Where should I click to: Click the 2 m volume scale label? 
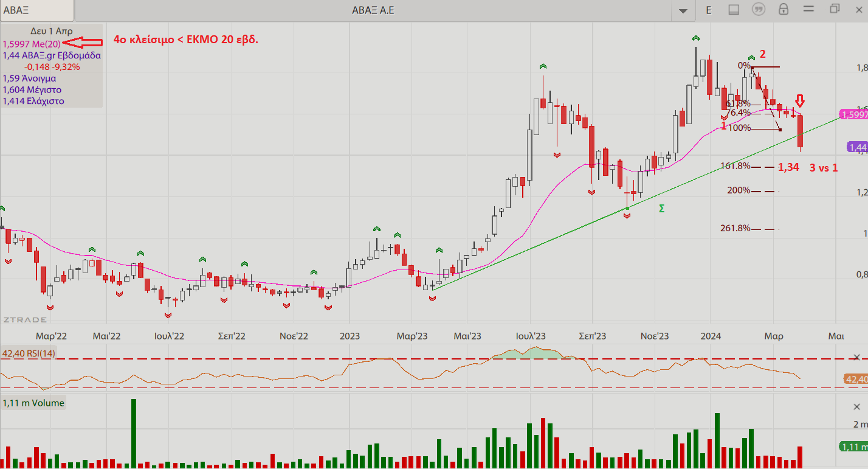[859, 424]
